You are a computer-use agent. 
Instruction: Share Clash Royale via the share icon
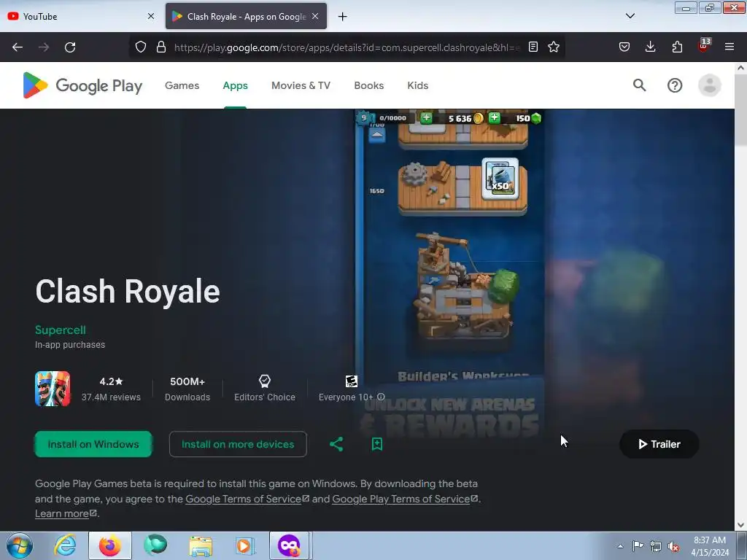click(x=336, y=444)
